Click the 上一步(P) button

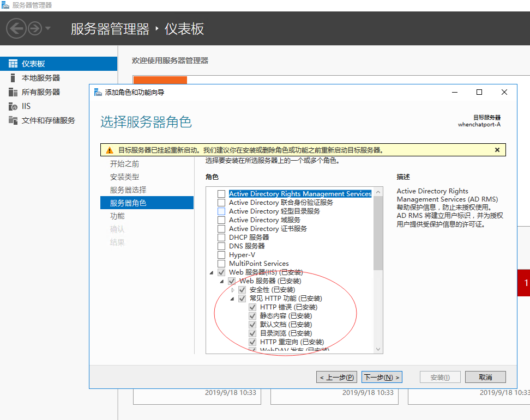[x=336, y=377]
